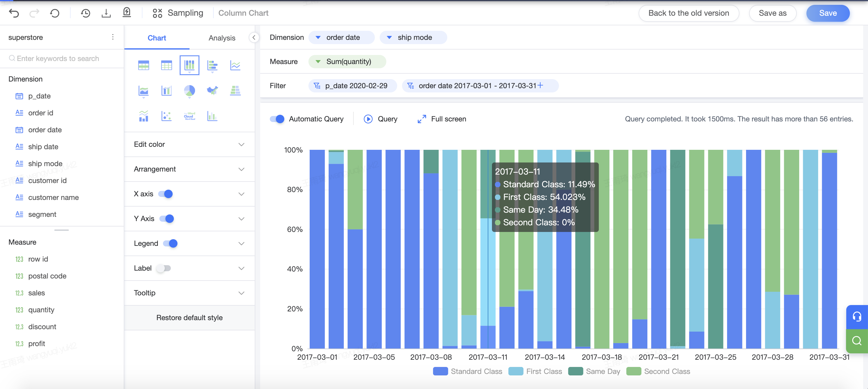The width and height of the screenshot is (868, 389).
Task: Select the dual-axis bar line chart
Action: 167,90
